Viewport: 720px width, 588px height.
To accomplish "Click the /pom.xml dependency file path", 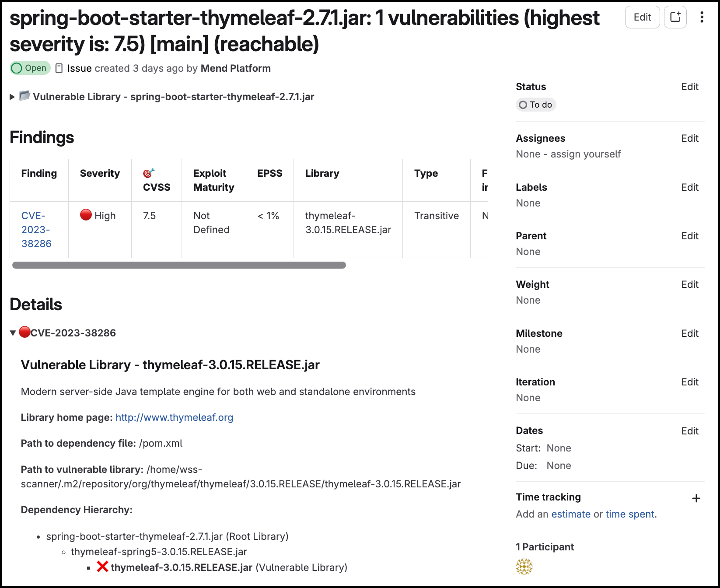I will [161, 443].
